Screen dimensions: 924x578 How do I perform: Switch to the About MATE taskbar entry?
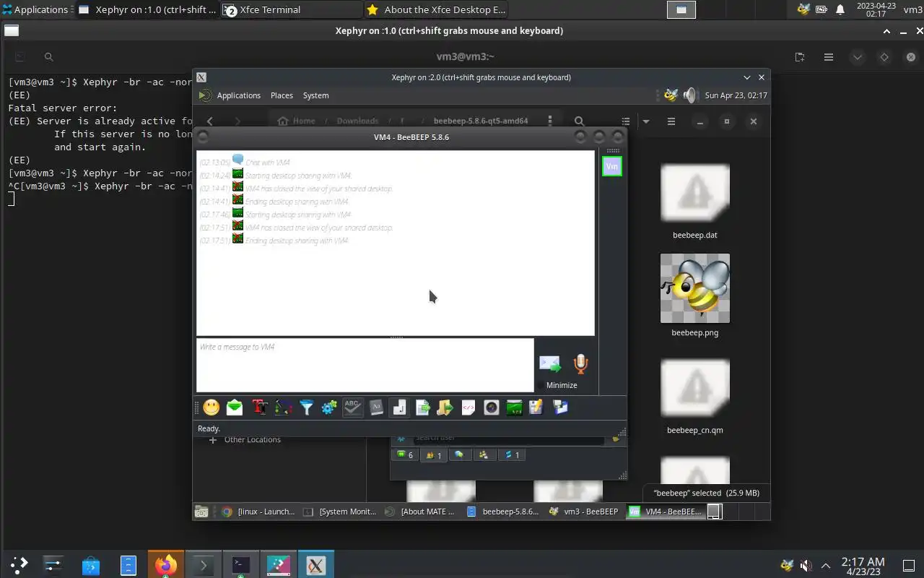click(420, 512)
